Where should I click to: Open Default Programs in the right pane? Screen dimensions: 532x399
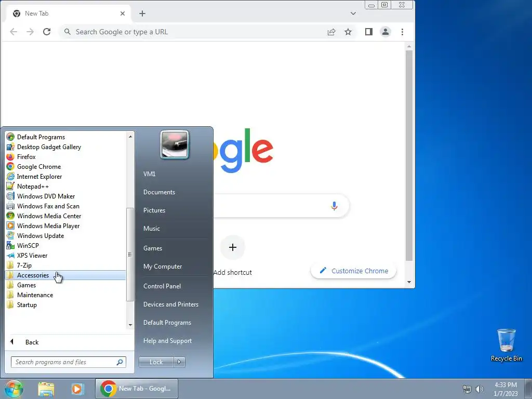point(167,323)
